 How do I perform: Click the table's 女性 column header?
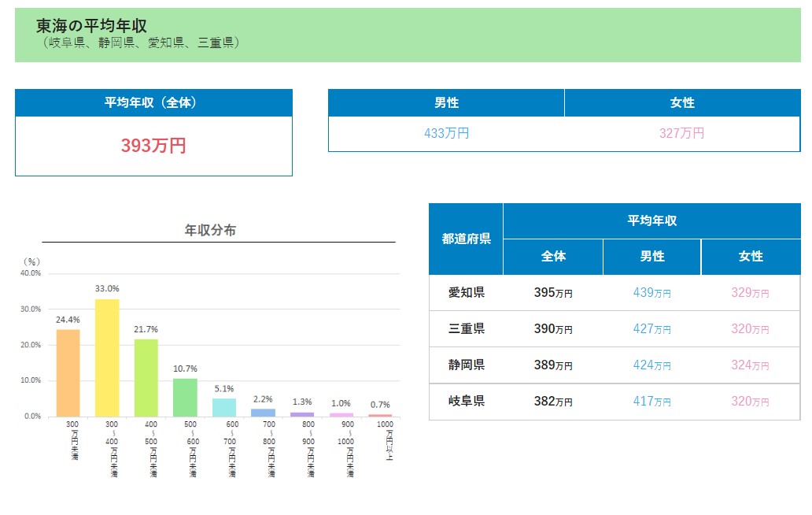(751, 257)
